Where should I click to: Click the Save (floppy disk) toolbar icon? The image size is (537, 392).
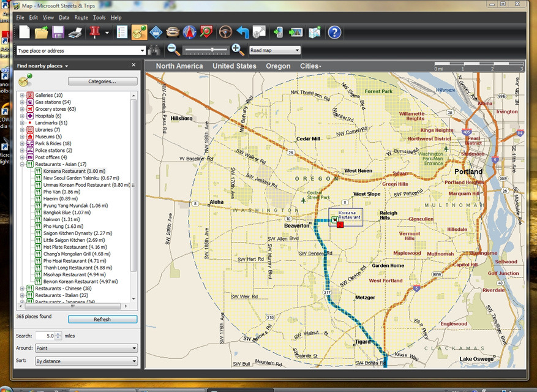(58, 32)
